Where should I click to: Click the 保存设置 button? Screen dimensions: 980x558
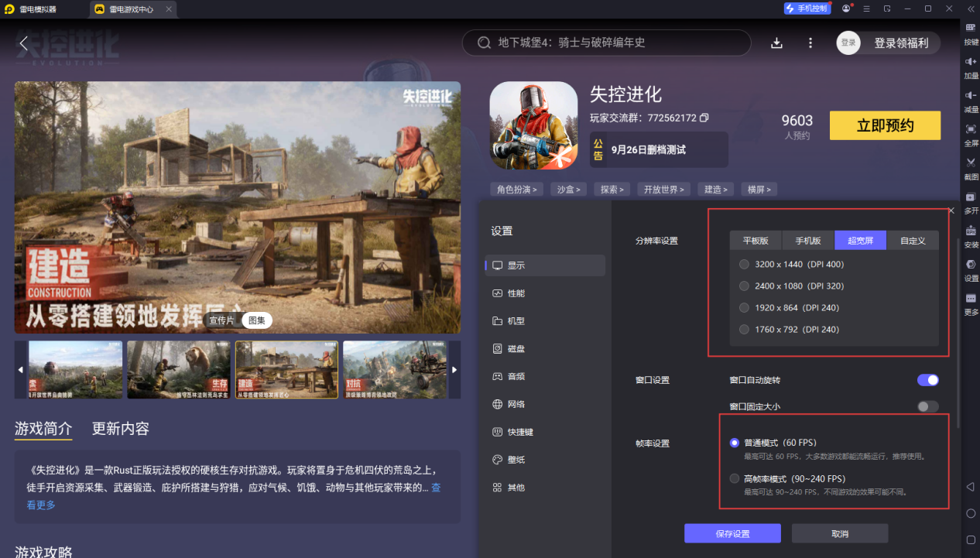(x=732, y=534)
